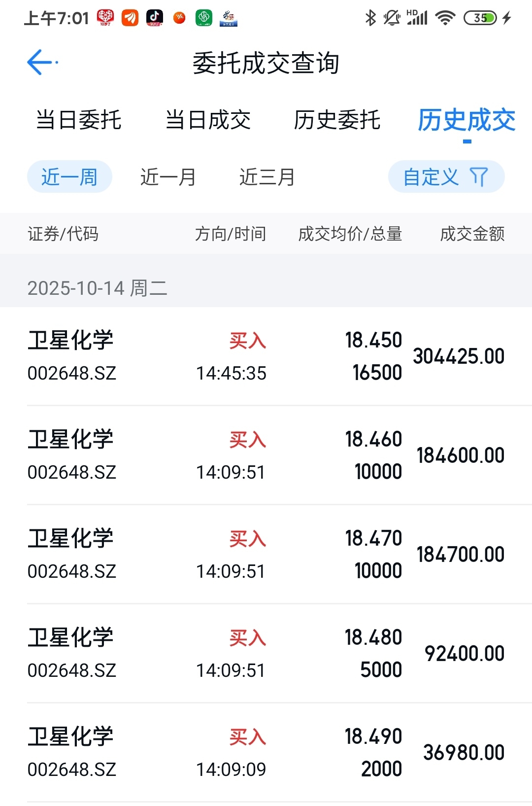Tap the battery indicator showing 35
Viewport: 532px width, 806px height.
click(480, 18)
